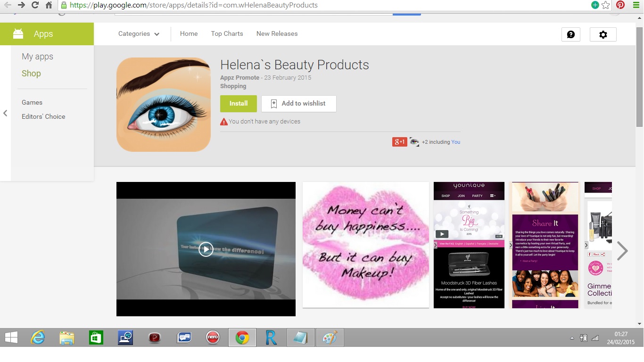Open the Moodstruck 3D Fiber Lashes screenshot

click(469, 245)
